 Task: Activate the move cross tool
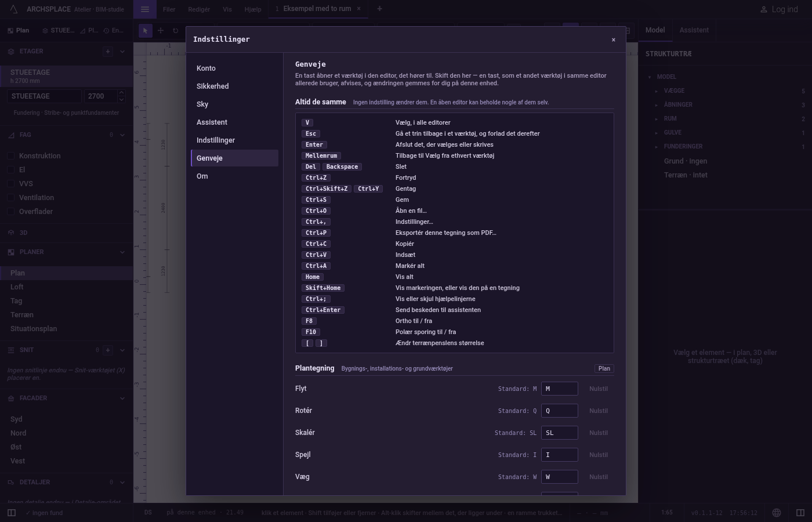point(161,31)
